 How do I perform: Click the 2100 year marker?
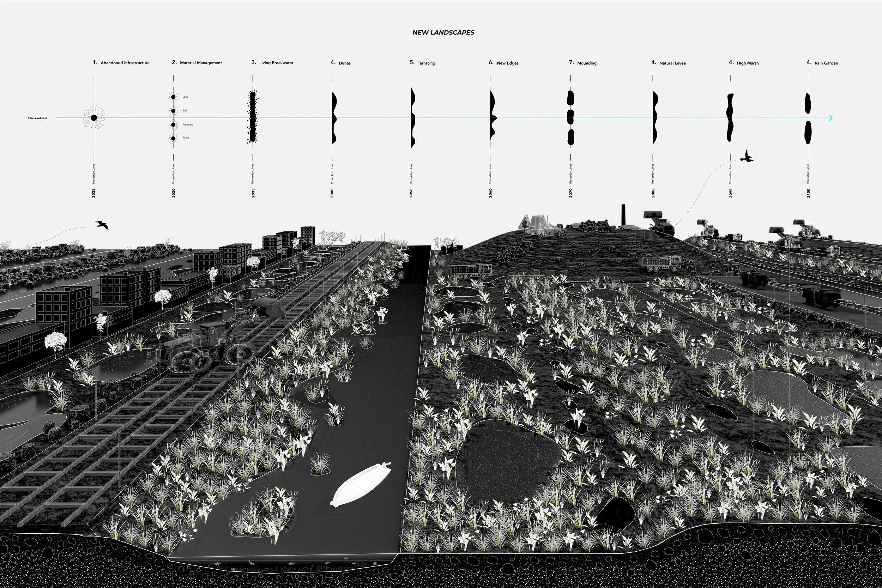coord(808,193)
